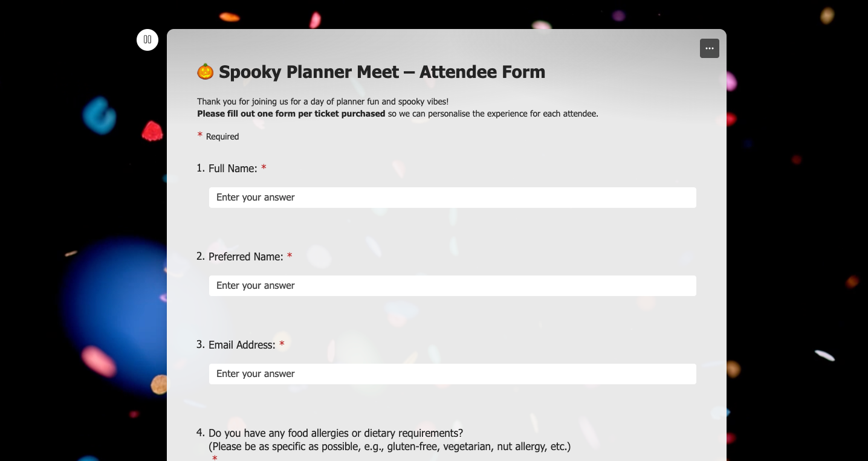Click the red asterisk beside Full Name

[x=264, y=168]
